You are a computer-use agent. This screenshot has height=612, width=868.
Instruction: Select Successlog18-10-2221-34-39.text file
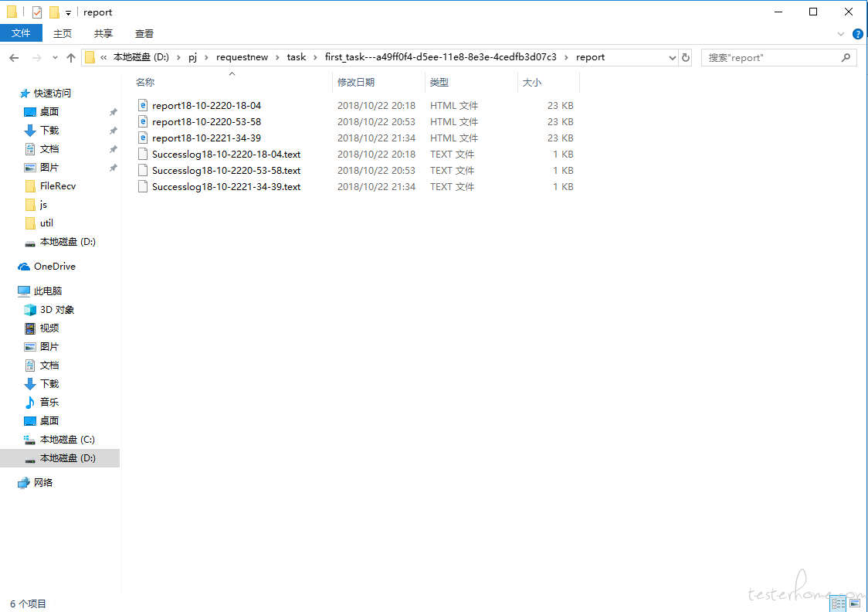tap(226, 187)
